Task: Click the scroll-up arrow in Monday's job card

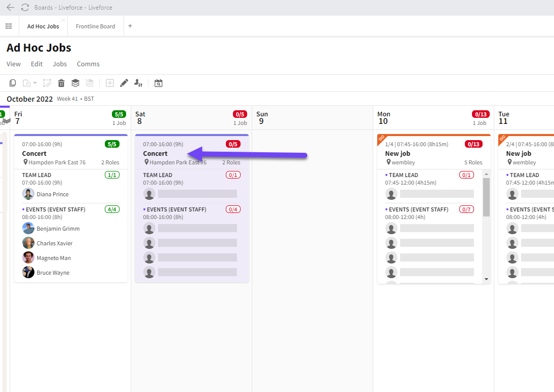Action: (487, 174)
